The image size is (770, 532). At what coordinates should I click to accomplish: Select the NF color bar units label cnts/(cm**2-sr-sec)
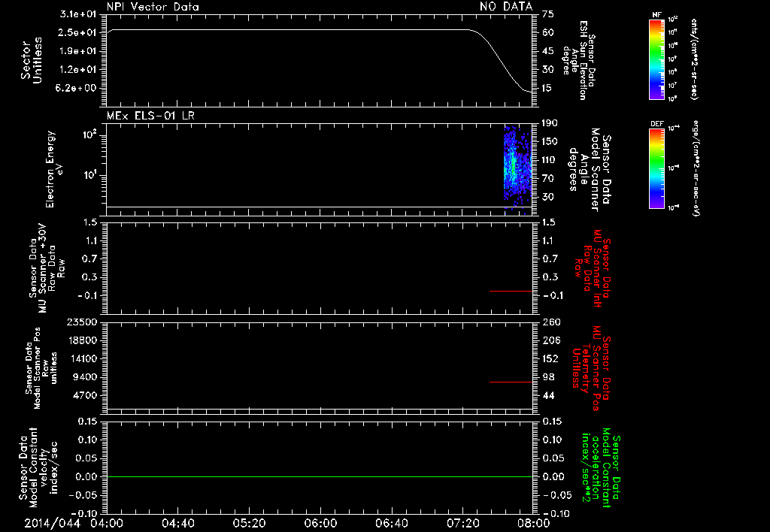pos(694,59)
